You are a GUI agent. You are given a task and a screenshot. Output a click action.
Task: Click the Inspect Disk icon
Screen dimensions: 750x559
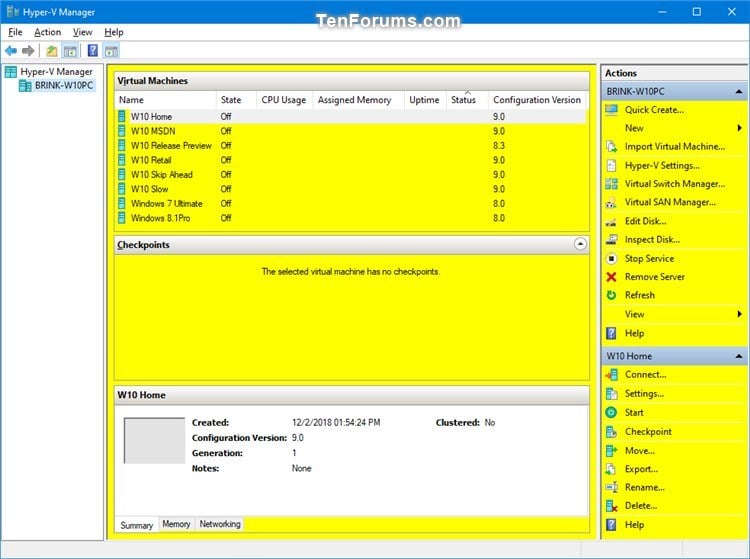tap(611, 240)
